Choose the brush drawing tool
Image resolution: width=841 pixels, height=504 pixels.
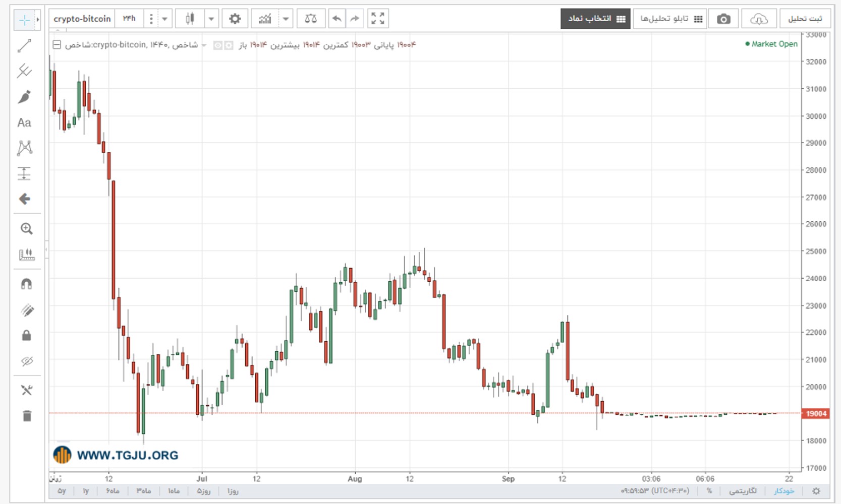pos(24,97)
